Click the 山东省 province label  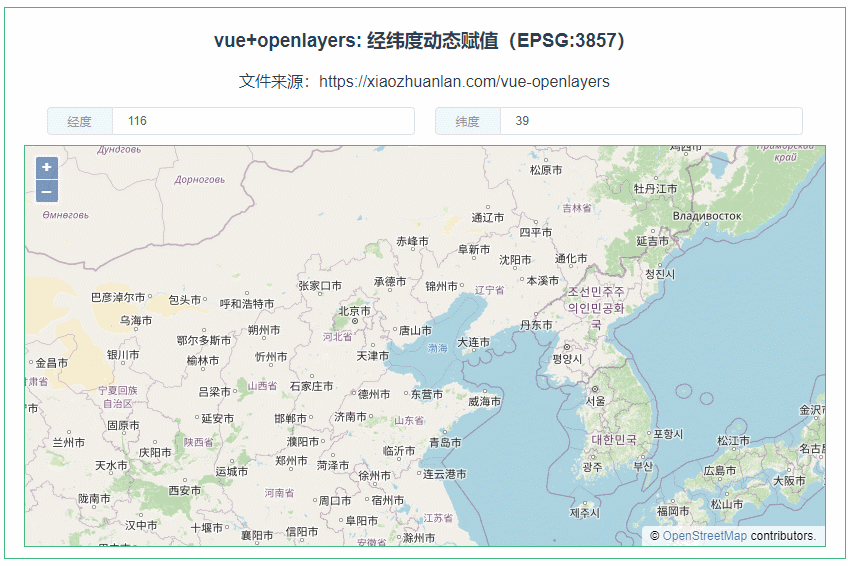(x=409, y=421)
